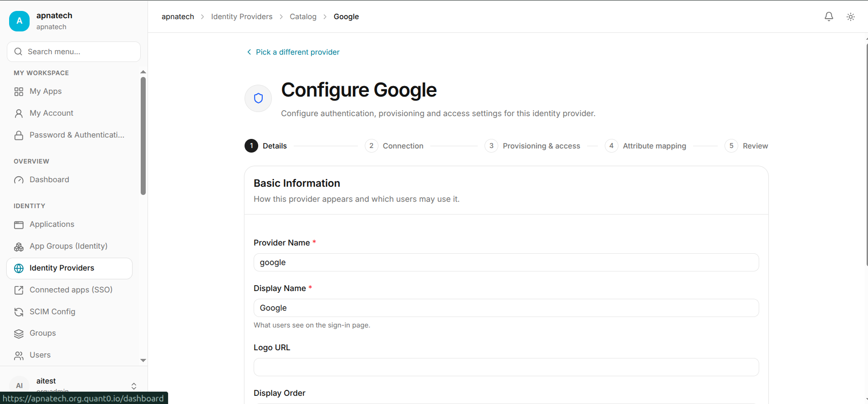Click the Password & Authentication lock icon
Viewport: 868px width, 404px height.
[x=19, y=135]
